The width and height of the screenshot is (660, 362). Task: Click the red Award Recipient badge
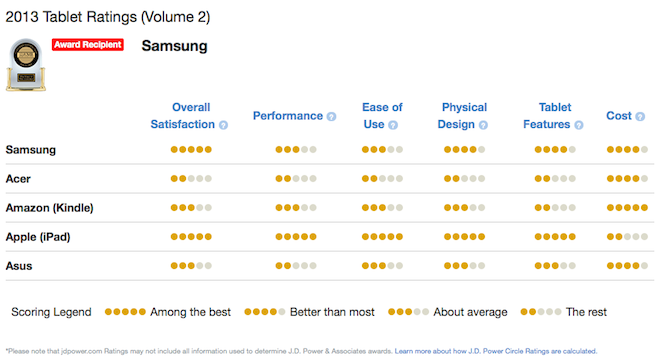tap(88, 45)
